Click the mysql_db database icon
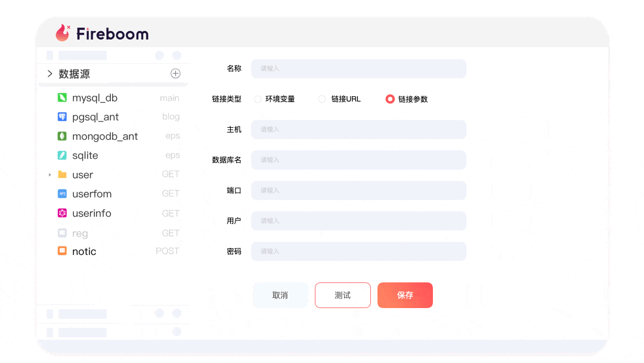 click(62, 97)
